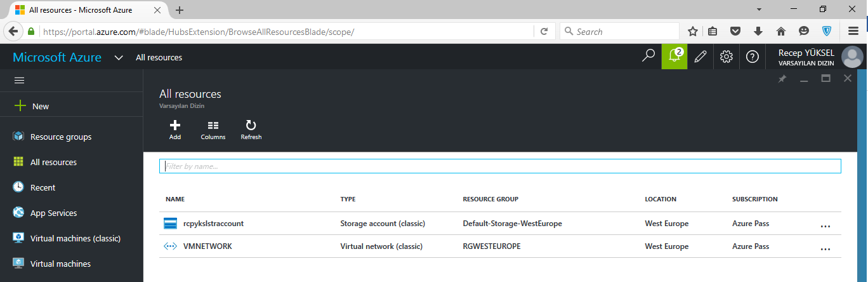Select Virtual machines (classic) in sidebar

coord(76,238)
